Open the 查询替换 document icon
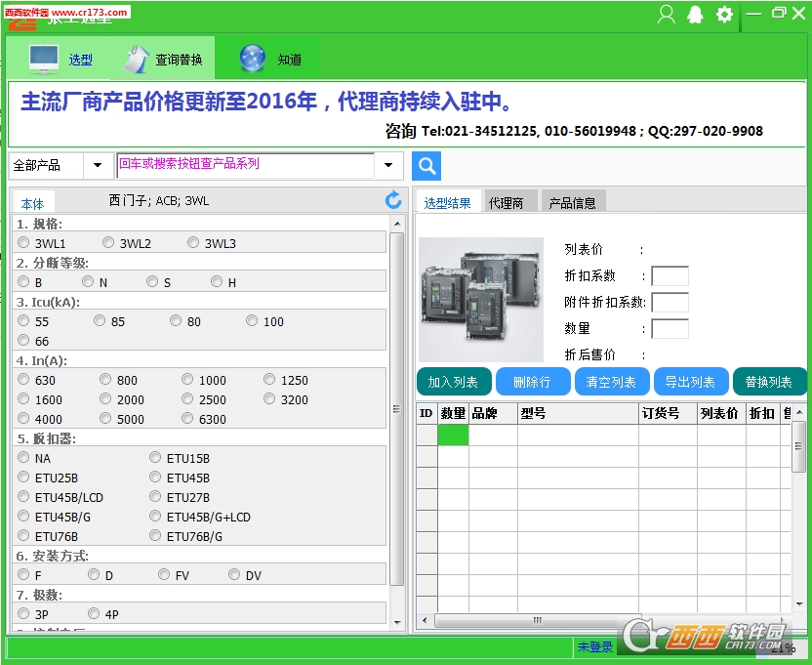The image size is (812, 665). 136,60
